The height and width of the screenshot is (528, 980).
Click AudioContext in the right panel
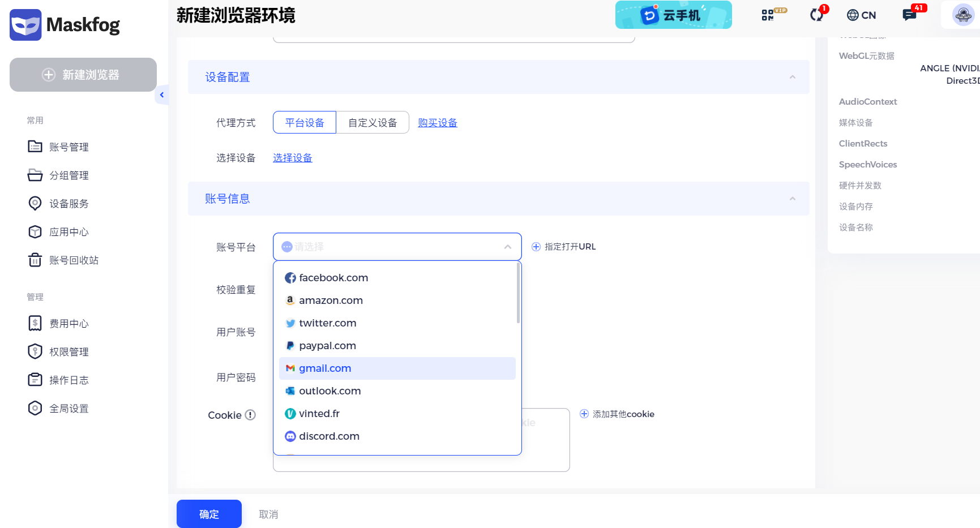(x=868, y=102)
